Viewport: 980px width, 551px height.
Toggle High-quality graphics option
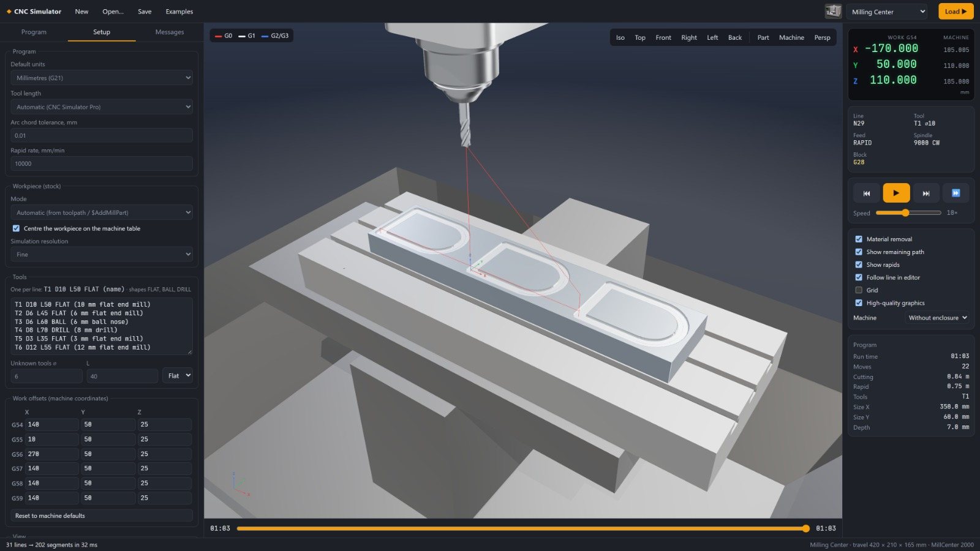(859, 303)
